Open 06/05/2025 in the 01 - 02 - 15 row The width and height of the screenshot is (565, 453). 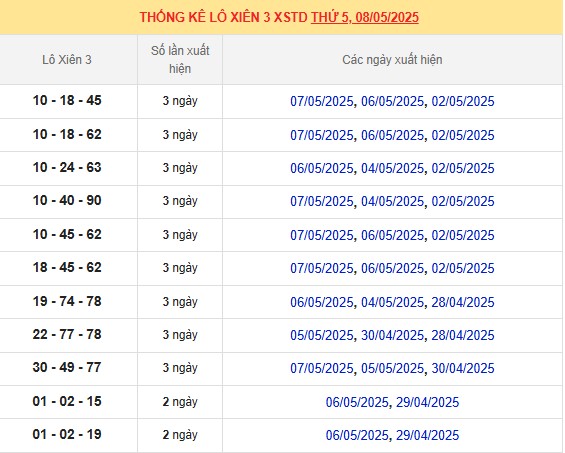pyautogui.click(x=357, y=403)
